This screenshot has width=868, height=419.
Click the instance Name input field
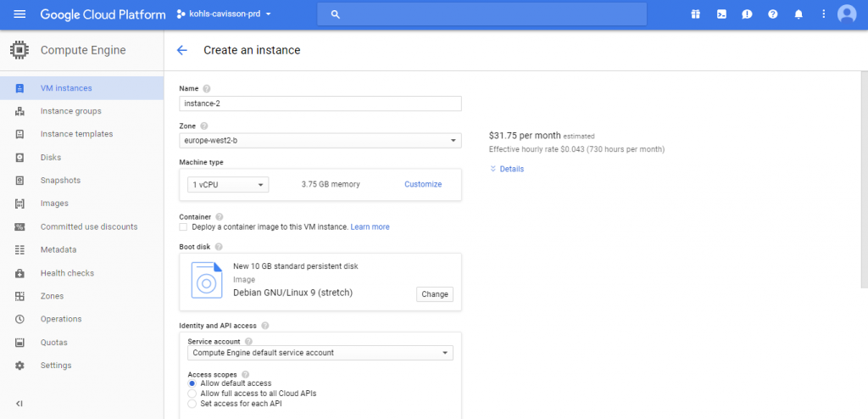320,103
